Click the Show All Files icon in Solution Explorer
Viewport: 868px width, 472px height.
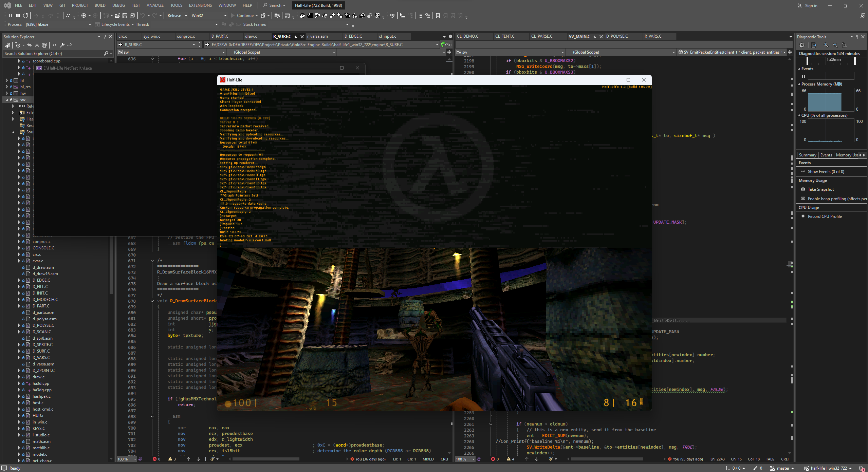[44, 45]
